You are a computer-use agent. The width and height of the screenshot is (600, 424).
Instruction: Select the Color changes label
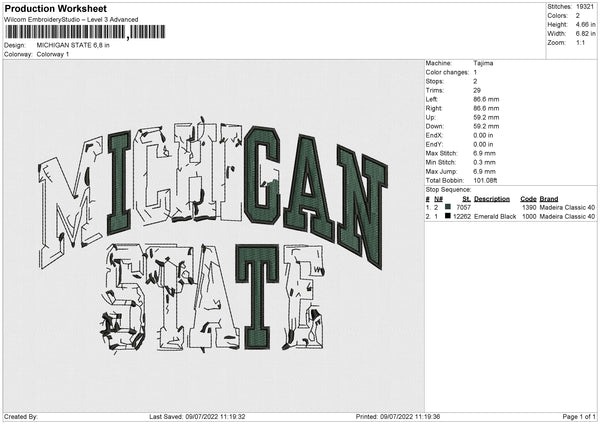pos(447,72)
